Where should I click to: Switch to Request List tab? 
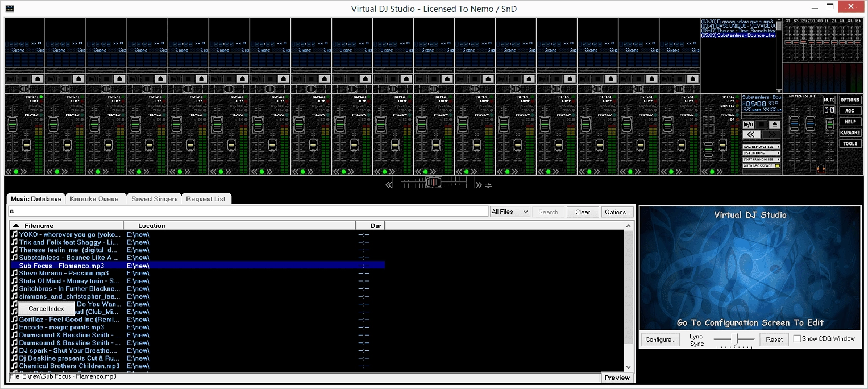coord(206,199)
